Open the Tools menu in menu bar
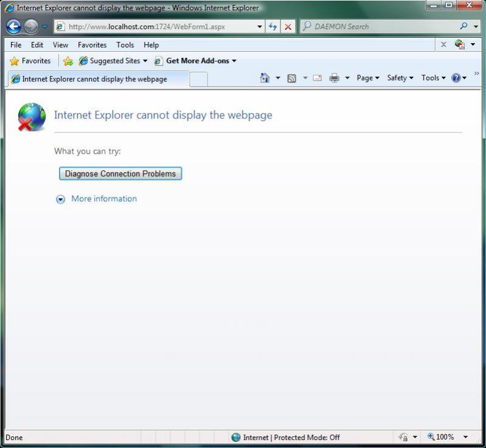The width and height of the screenshot is (486, 448). [125, 45]
